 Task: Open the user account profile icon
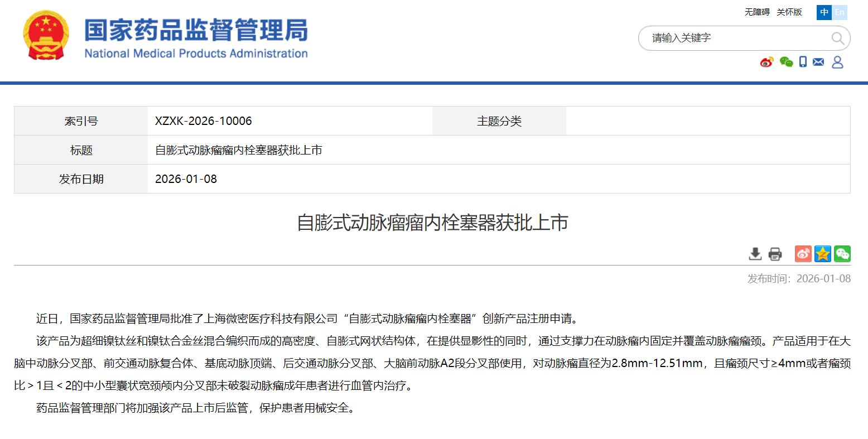(x=837, y=62)
